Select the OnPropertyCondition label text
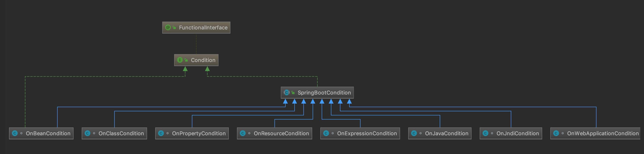644x154 pixels. tap(199, 133)
